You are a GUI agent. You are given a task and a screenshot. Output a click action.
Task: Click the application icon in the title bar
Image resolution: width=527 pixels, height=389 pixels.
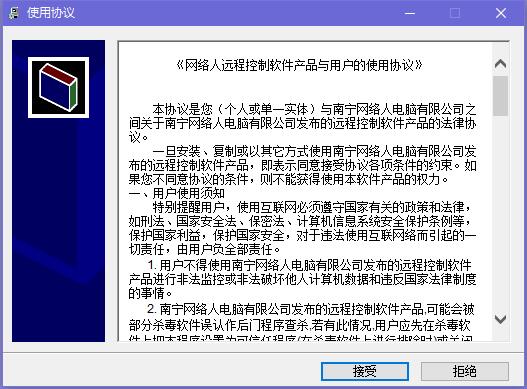pyautogui.click(x=13, y=13)
